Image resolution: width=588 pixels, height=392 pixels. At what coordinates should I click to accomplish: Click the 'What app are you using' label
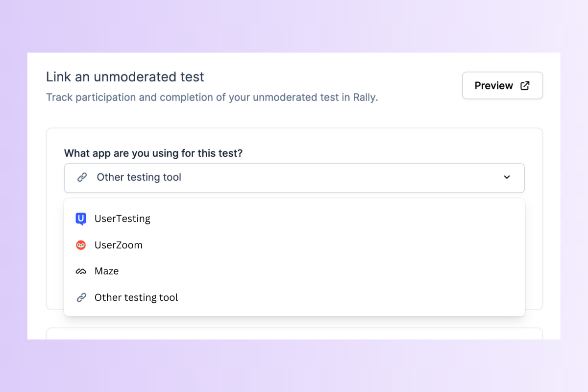[153, 153]
